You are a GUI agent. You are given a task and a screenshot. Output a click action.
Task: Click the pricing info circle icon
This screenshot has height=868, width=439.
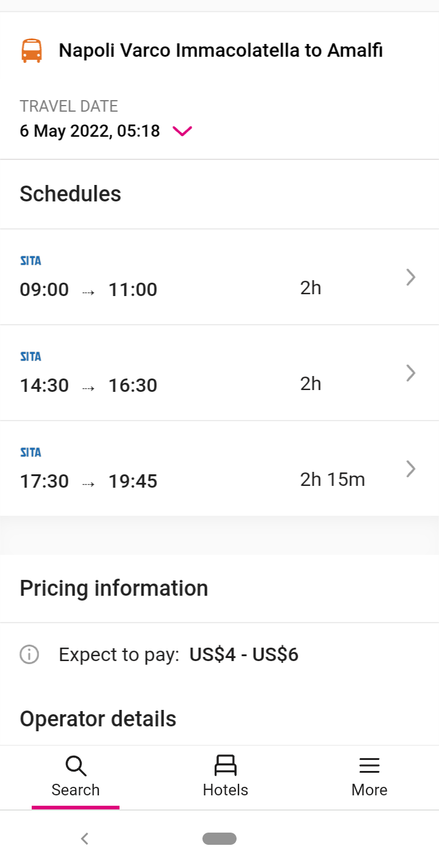click(29, 655)
